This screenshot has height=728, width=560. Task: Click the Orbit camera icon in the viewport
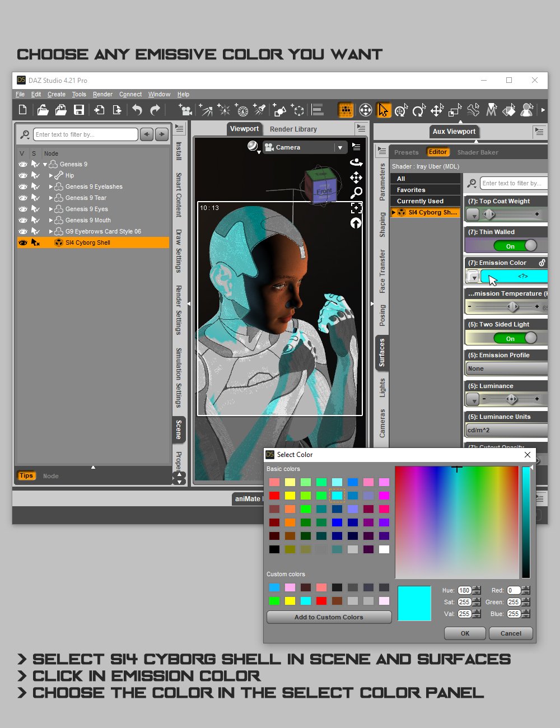tap(356, 162)
